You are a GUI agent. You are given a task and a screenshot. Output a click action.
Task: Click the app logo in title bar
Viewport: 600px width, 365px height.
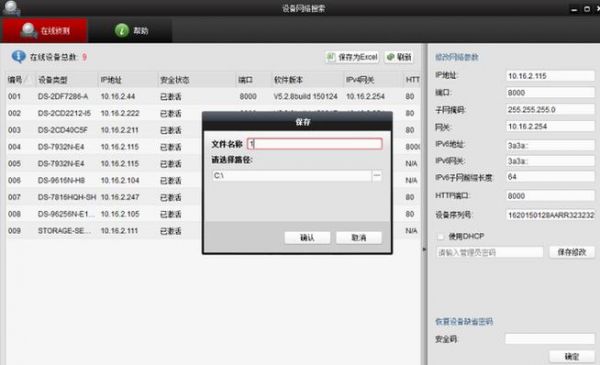(11, 8)
